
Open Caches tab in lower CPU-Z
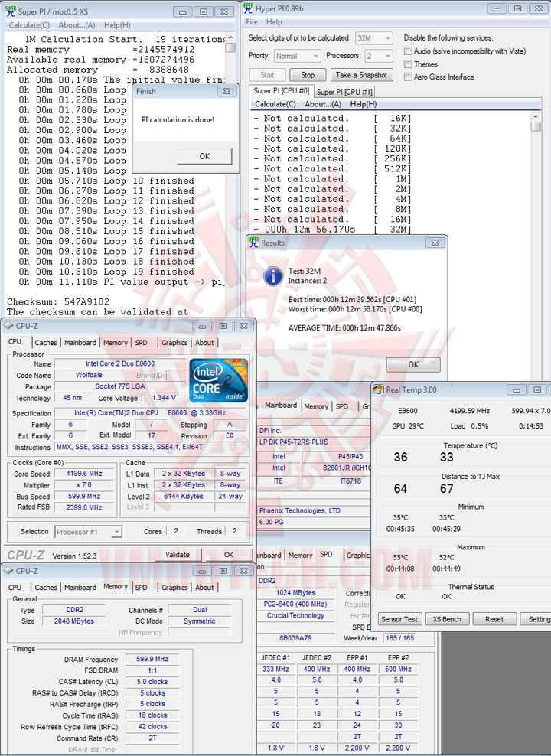pos(46,587)
